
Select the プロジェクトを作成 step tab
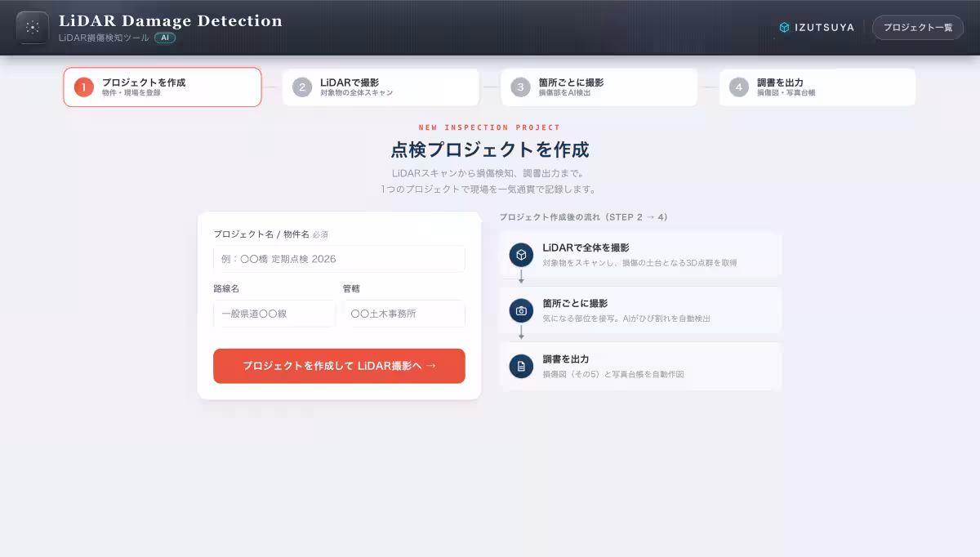pyautogui.click(x=163, y=87)
